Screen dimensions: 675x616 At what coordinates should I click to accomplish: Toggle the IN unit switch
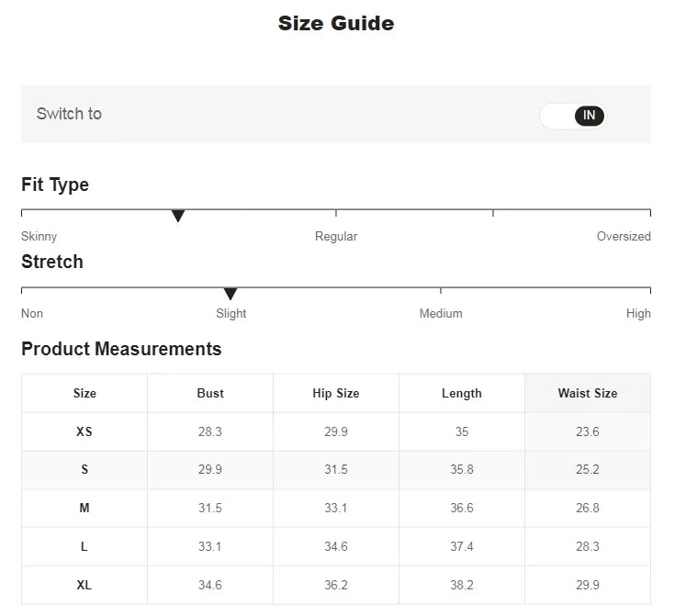pyautogui.click(x=572, y=116)
